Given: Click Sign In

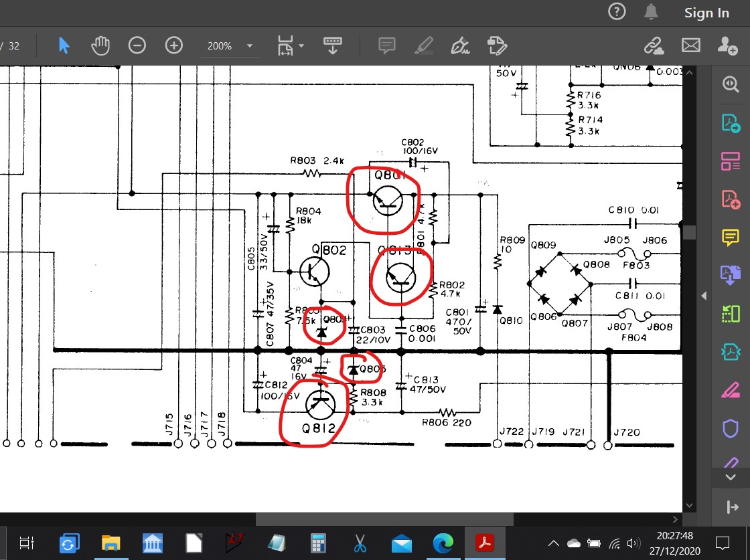Looking at the screenshot, I should click(706, 13).
